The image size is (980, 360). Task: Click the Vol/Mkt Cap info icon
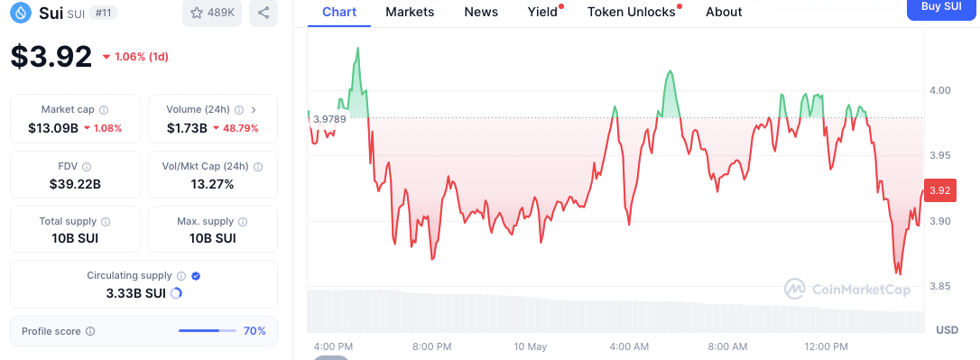coord(258,166)
